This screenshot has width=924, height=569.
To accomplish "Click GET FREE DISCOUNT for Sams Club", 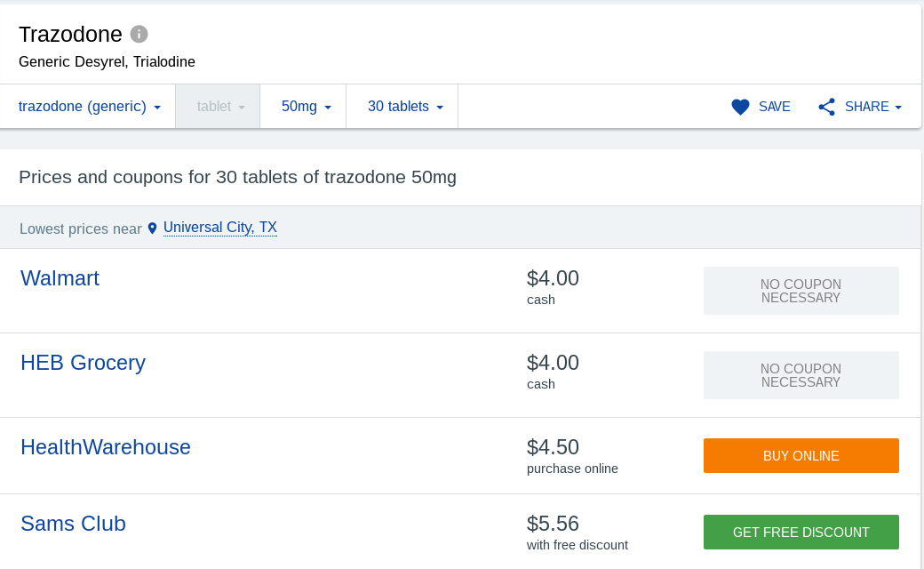I will 801,532.
